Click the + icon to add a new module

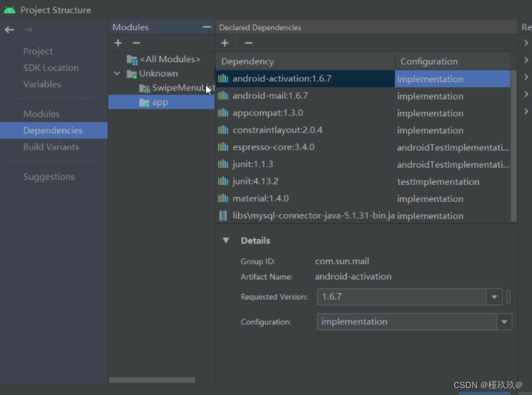[x=117, y=43]
